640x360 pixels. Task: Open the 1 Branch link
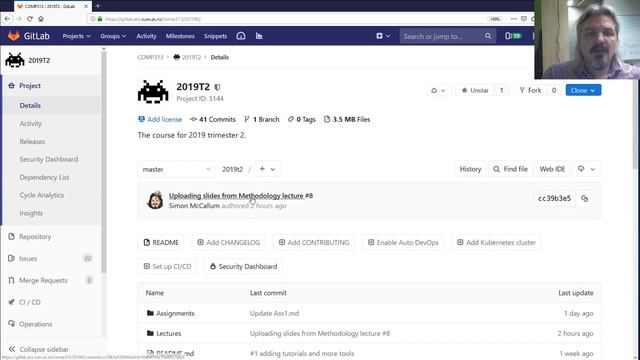click(262, 119)
